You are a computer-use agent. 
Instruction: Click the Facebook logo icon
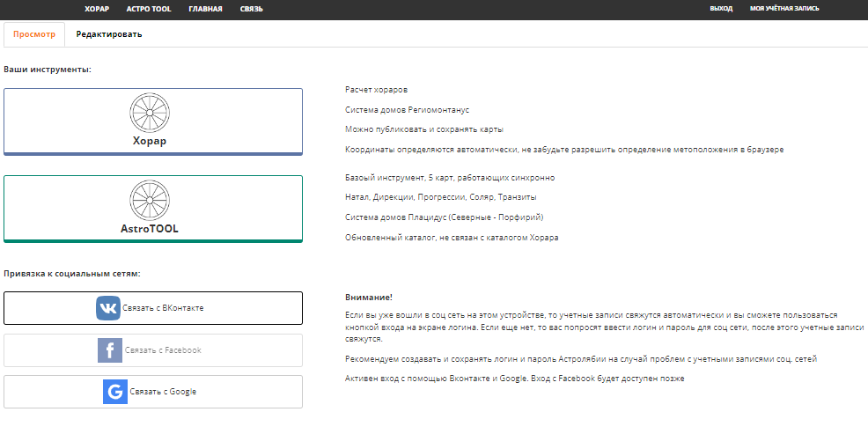pyautogui.click(x=110, y=349)
